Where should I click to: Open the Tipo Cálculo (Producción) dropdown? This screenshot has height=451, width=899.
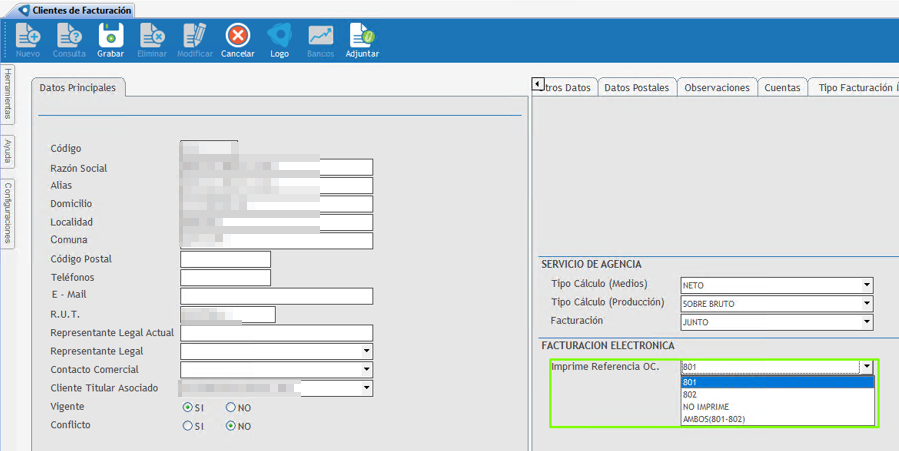click(x=867, y=303)
